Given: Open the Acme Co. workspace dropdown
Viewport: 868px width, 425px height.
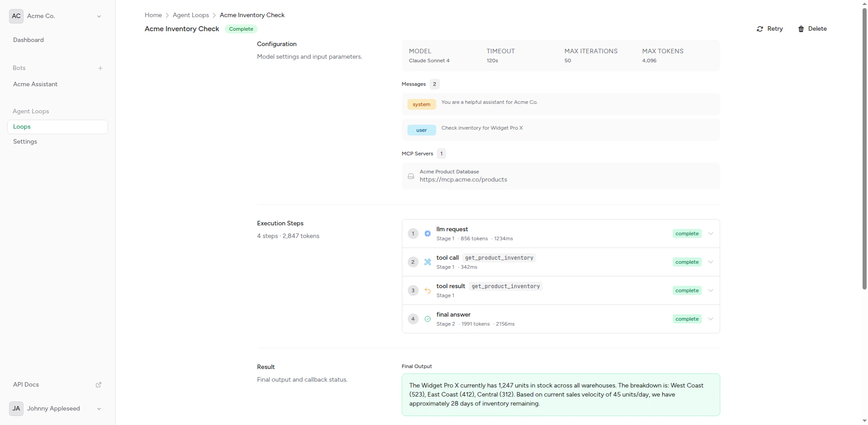Looking at the screenshot, I should pos(57,16).
